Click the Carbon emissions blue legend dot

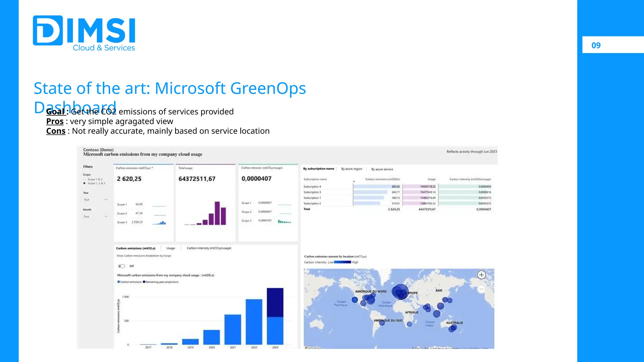tap(119, 282)
